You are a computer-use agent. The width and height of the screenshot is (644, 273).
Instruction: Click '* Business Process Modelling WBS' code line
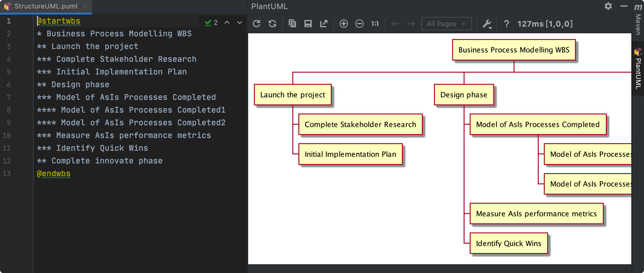pos(114,34)
